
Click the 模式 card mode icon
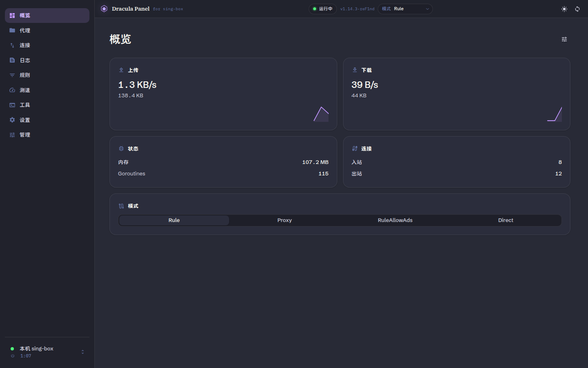click(x=121, y=206)
